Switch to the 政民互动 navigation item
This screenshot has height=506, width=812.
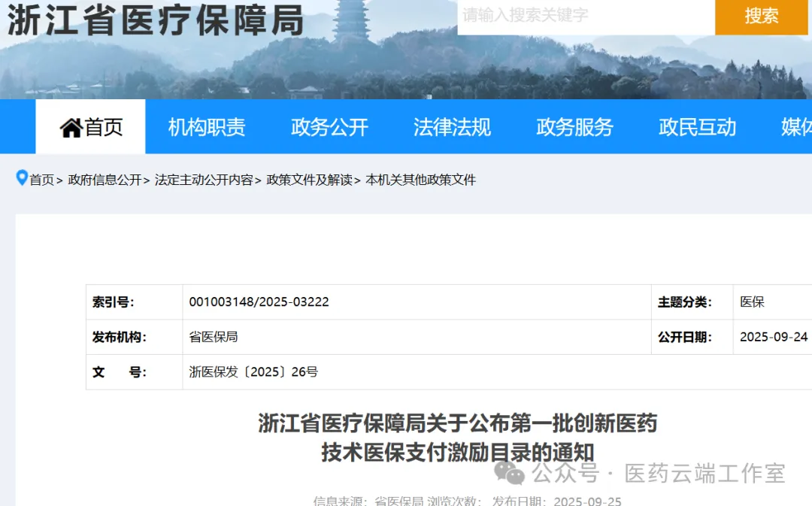tap(697, 127)
